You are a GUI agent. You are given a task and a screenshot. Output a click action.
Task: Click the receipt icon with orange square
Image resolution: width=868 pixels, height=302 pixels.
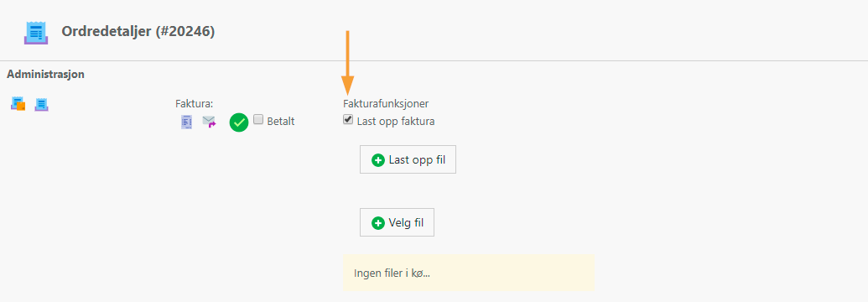(18, 104)
